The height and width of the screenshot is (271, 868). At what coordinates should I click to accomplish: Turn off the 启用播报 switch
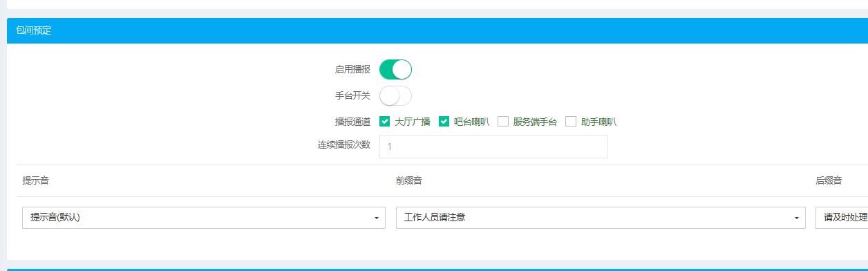point(395,69)
